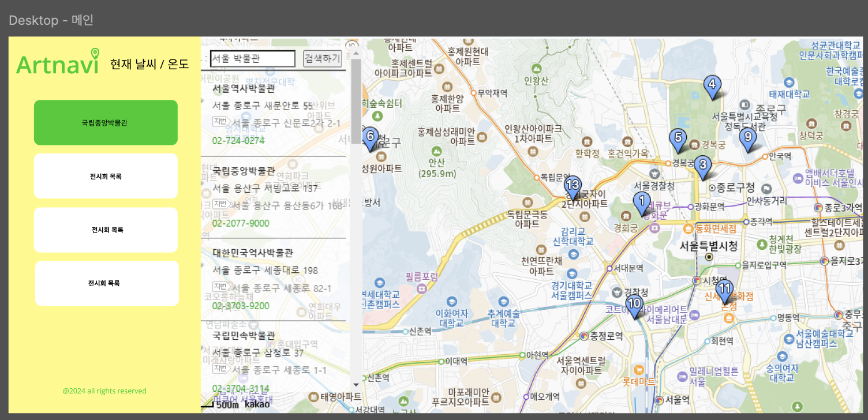Image resolution: width=868 pixels, height=420 pixels.
Task: Select the 서울역사박물관 result title
Action: (244, 88)
